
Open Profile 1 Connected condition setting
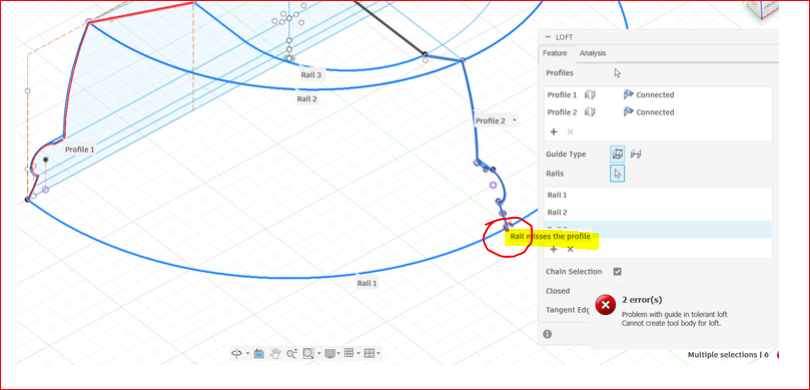pyautogui.click(x=649, y=95)
